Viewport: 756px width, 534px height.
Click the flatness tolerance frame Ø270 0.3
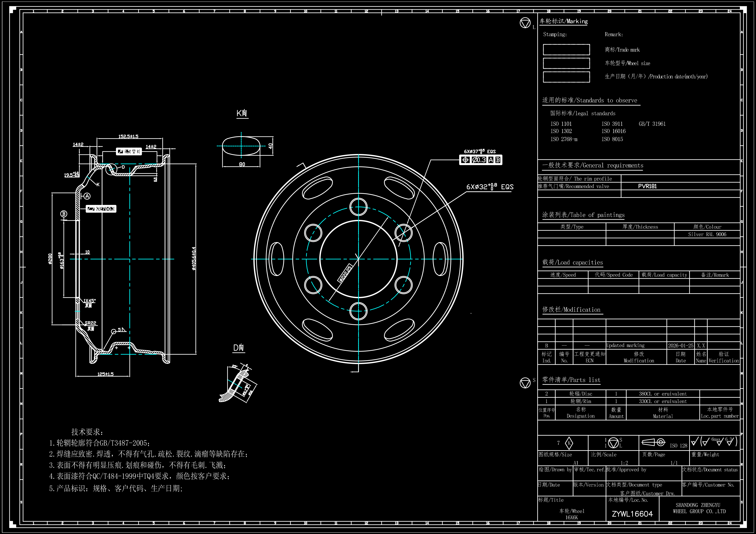101,209
